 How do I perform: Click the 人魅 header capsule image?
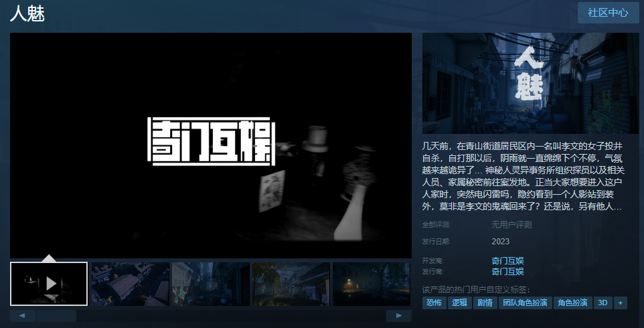pos(530,83)
